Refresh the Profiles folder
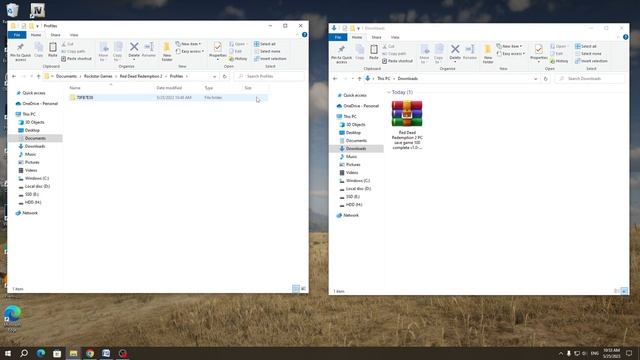The width and height of the screenshot is (640, 360). [224, 76]
